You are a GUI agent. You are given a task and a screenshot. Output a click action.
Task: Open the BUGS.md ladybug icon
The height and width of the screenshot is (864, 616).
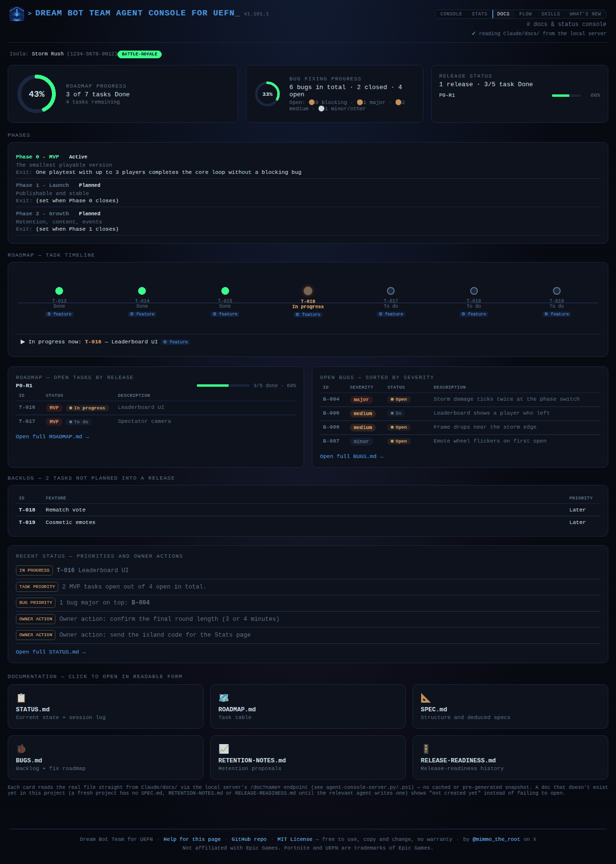coord(21,749)
